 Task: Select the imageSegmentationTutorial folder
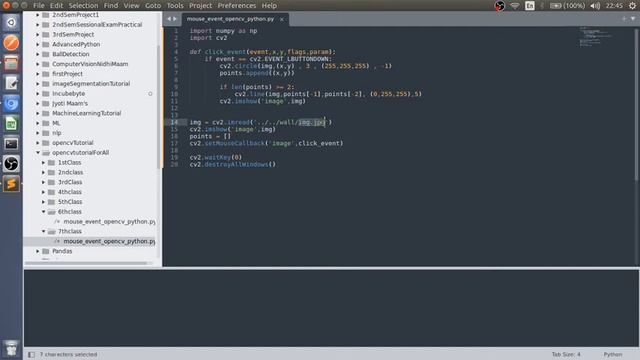(x=90, y=84)
